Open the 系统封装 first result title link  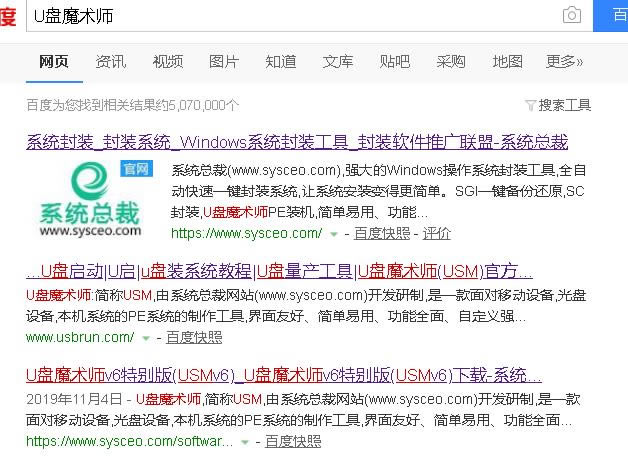297,142
